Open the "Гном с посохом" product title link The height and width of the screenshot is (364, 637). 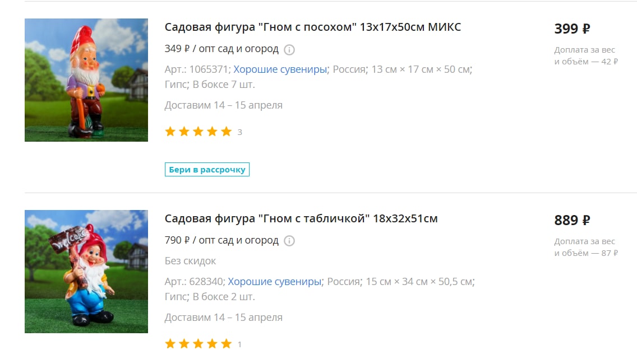[x=313, y=27]
